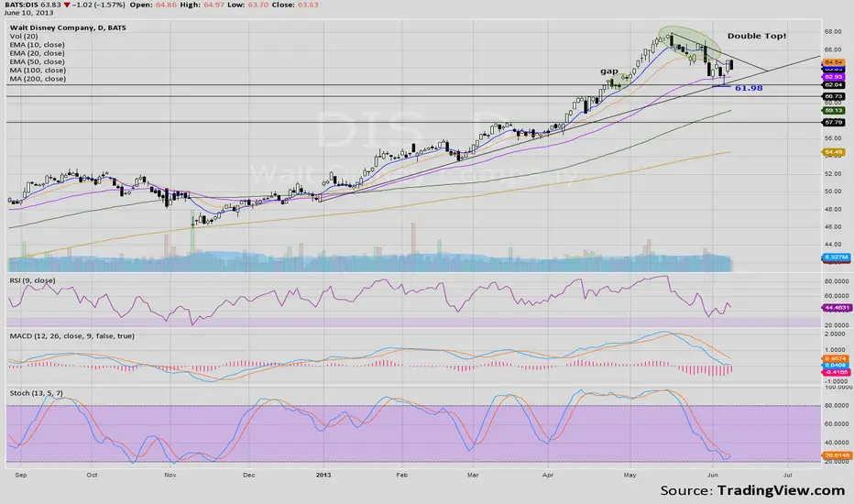
Task: Click the black 60.73 horizontal line tag
Action: point(833,96)
